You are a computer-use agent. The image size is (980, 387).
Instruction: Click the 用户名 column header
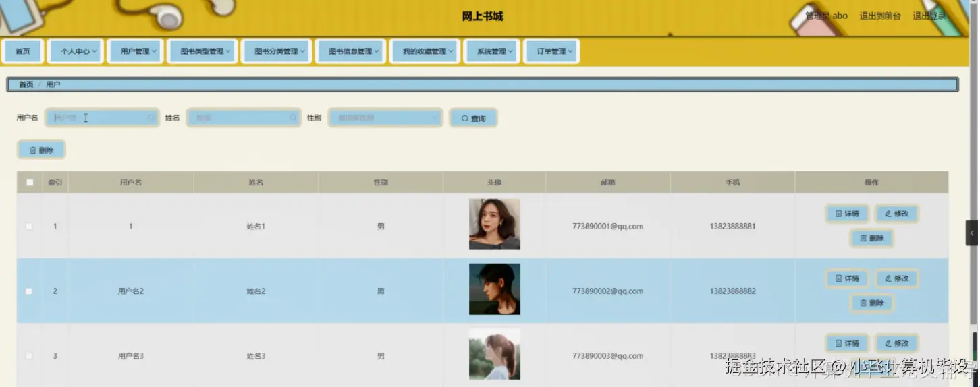pyautogui.click(x=131, y=183)
